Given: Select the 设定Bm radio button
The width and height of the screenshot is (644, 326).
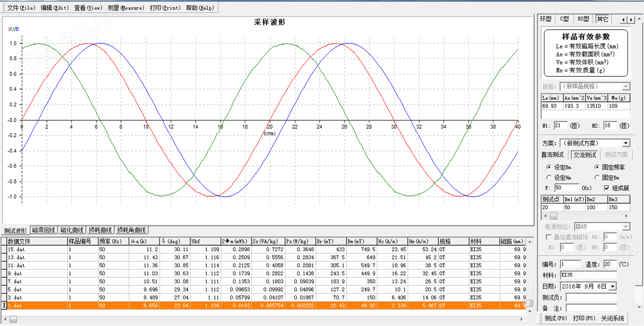Looking at the screenshot, I should click(x=549, y=167).
